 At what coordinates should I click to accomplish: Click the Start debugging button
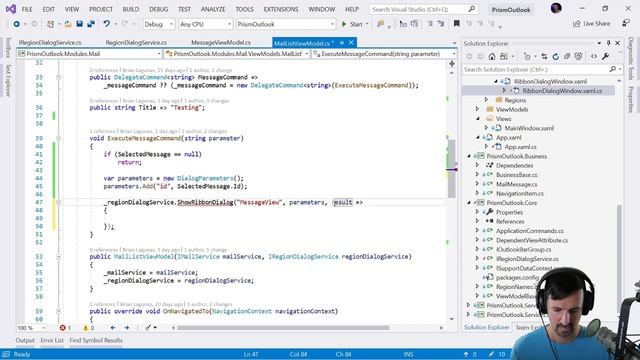[x=352, y=24]
